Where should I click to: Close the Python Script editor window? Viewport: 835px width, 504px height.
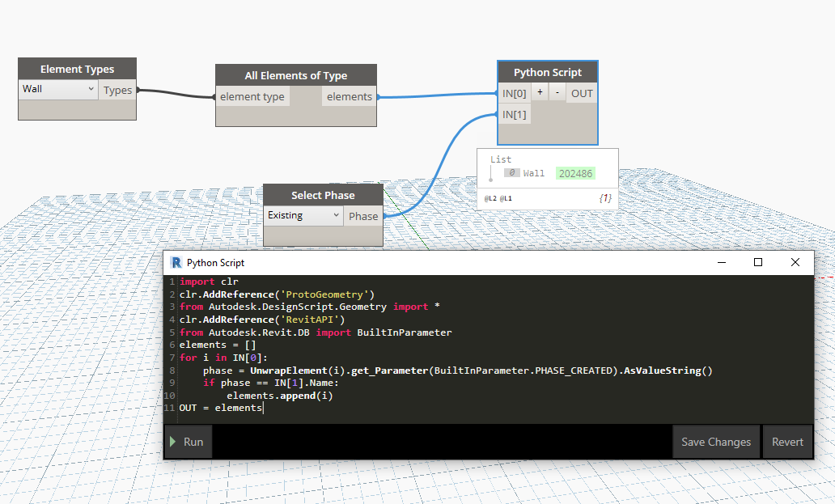point(795,262)
